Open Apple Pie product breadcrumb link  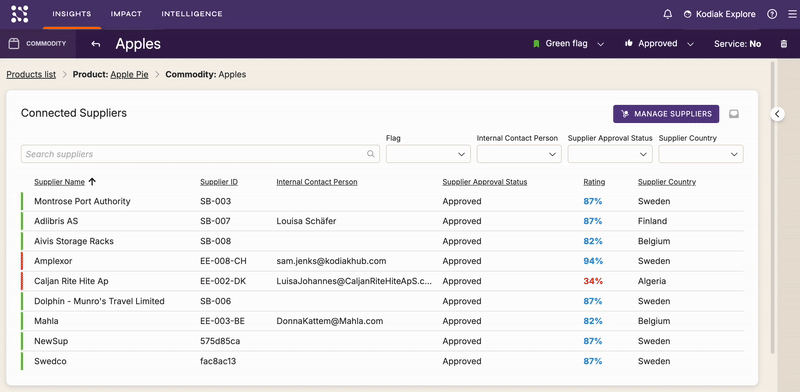click(129, 75)
